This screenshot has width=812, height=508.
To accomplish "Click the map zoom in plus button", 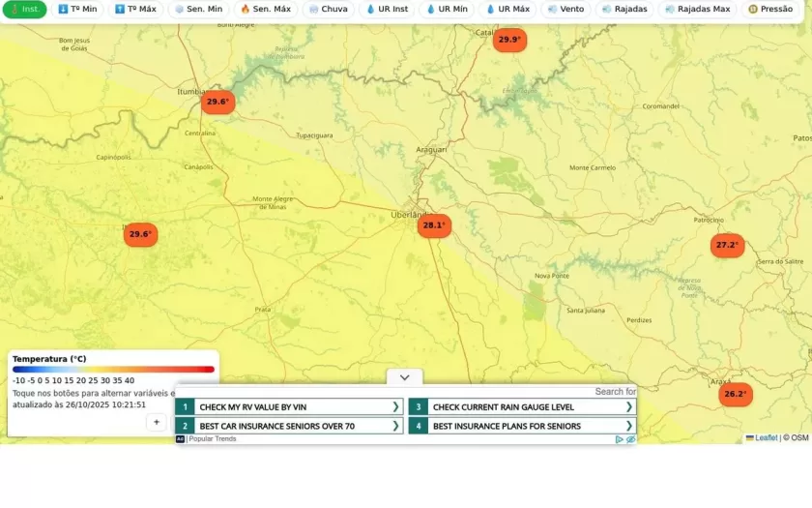I will (157, 422).
